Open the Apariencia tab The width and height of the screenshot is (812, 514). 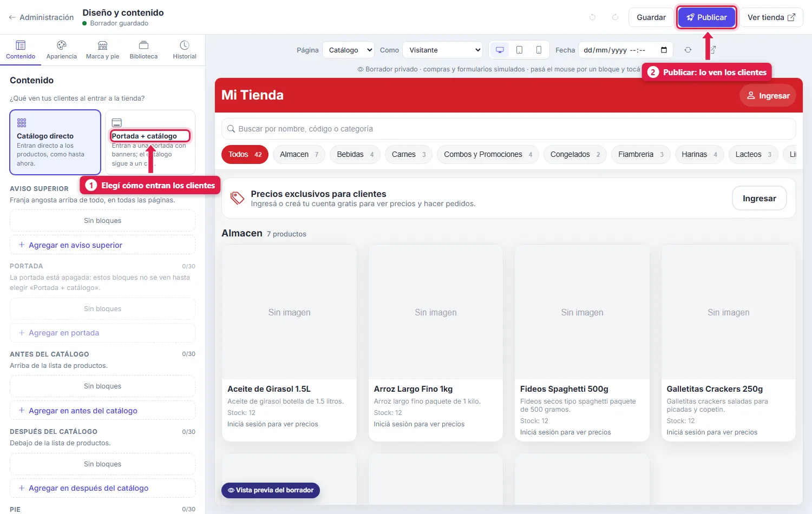62,50
